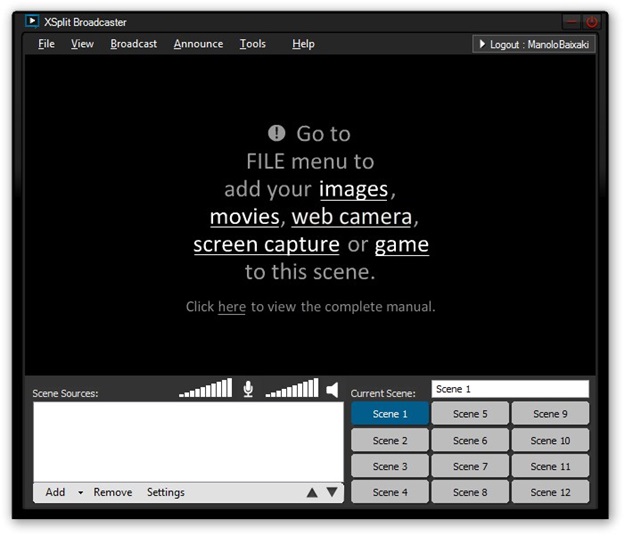Switch to Scene 9
Screen dimensions: 624x536
point(550,414)
